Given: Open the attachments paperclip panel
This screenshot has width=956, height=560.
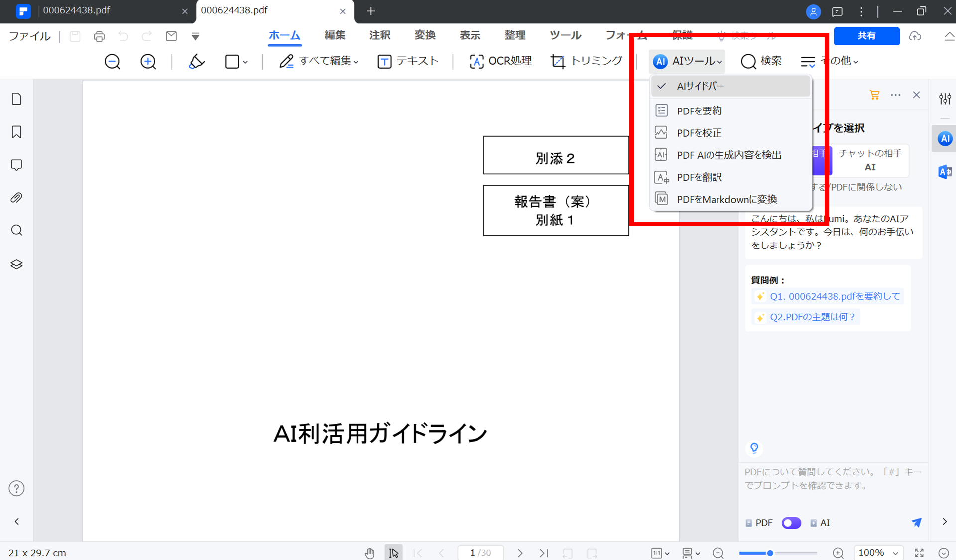Looking at the screenshot, I should click(16, 198).
